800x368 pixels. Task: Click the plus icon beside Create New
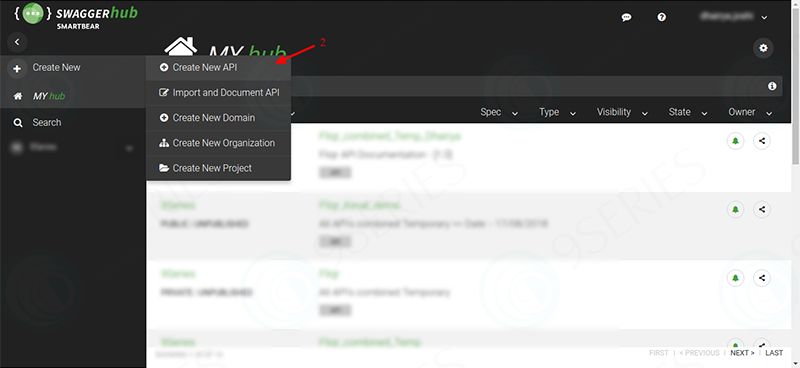[x=17, y=68]
